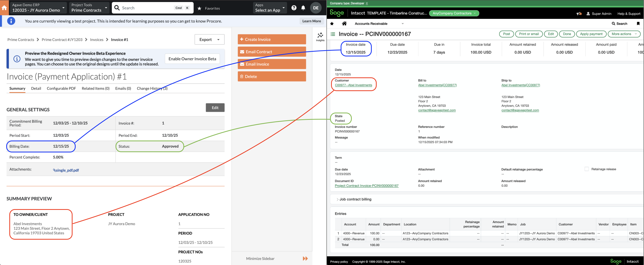This screenshot has height=265, width=644.
Task: Open notifications bell in Procore
Action: [x=303, y=8]
